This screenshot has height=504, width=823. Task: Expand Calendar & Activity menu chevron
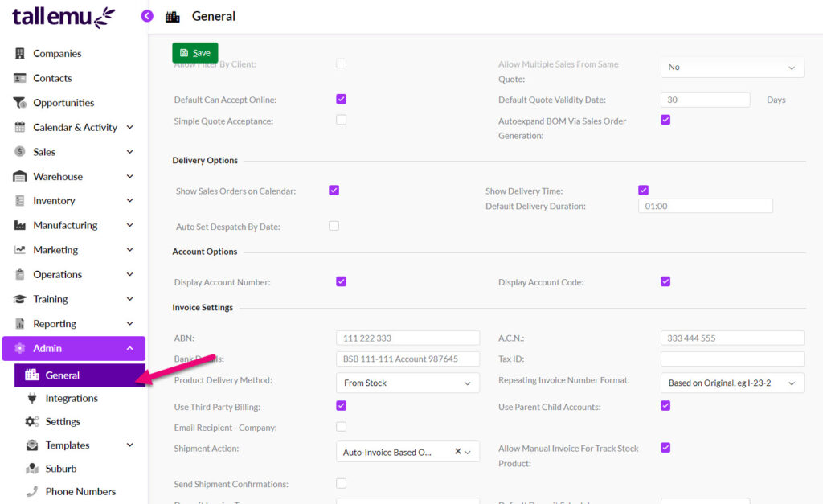[x=130, y=127]
